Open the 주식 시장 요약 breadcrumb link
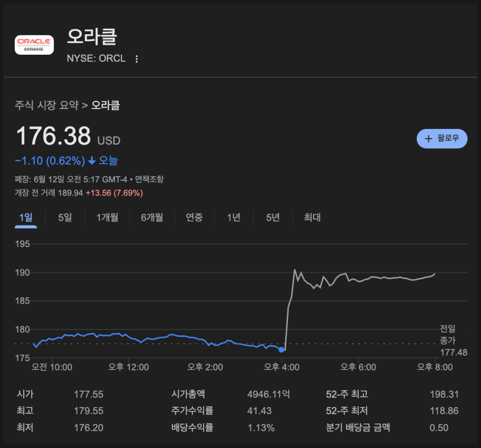This screenshot has height=448, width=481. [47, 105]
